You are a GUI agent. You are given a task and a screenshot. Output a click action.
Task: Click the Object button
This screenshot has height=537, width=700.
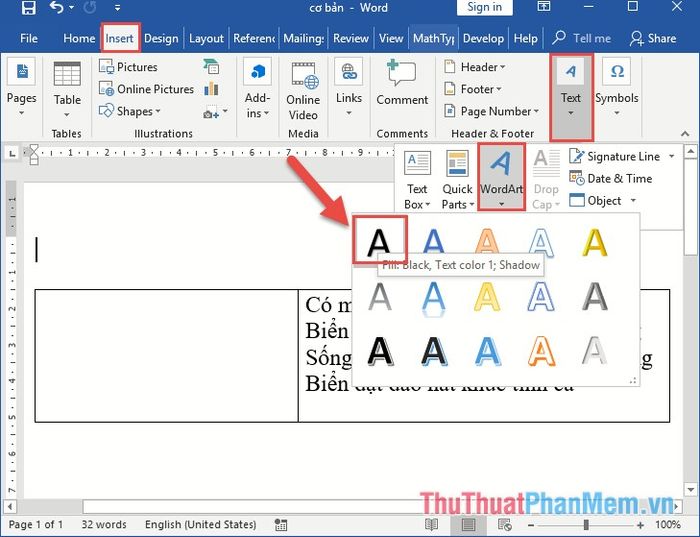pyautogui.click(x=596, y=200)
